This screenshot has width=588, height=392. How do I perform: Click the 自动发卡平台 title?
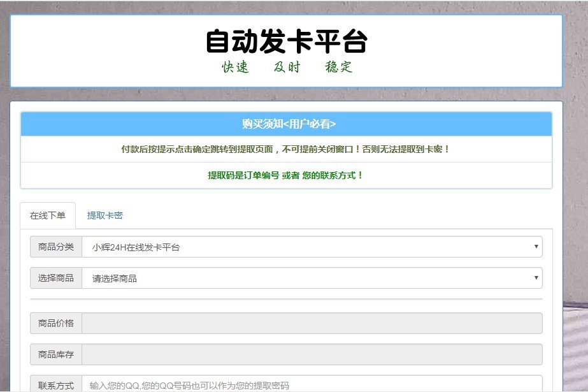pos(287,41)
